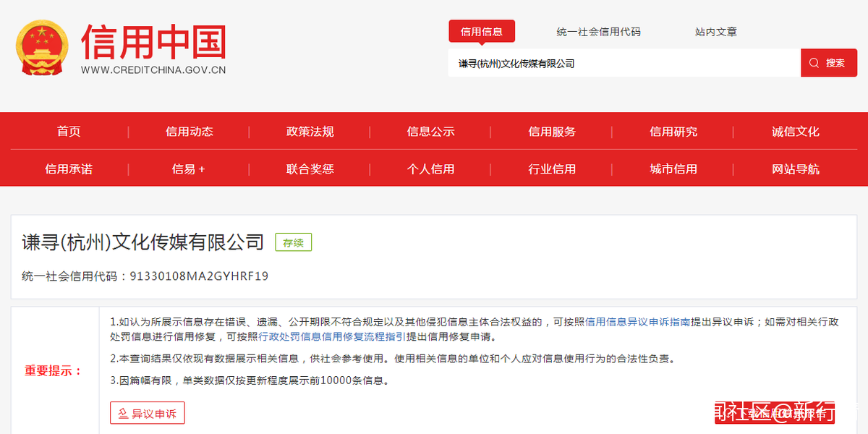
Task: Open the 信用研究 navigation item
Action: point(673,132)
